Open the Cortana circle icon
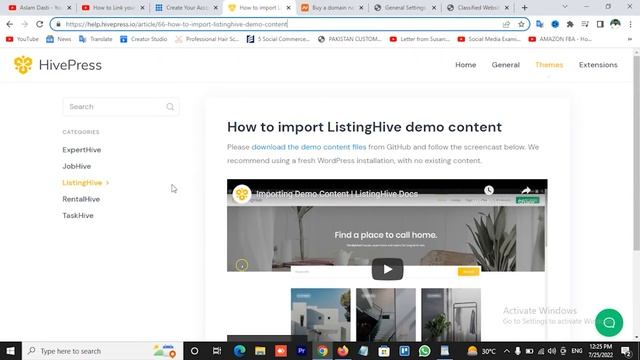The image size is (640, 360). pos(194,351)
